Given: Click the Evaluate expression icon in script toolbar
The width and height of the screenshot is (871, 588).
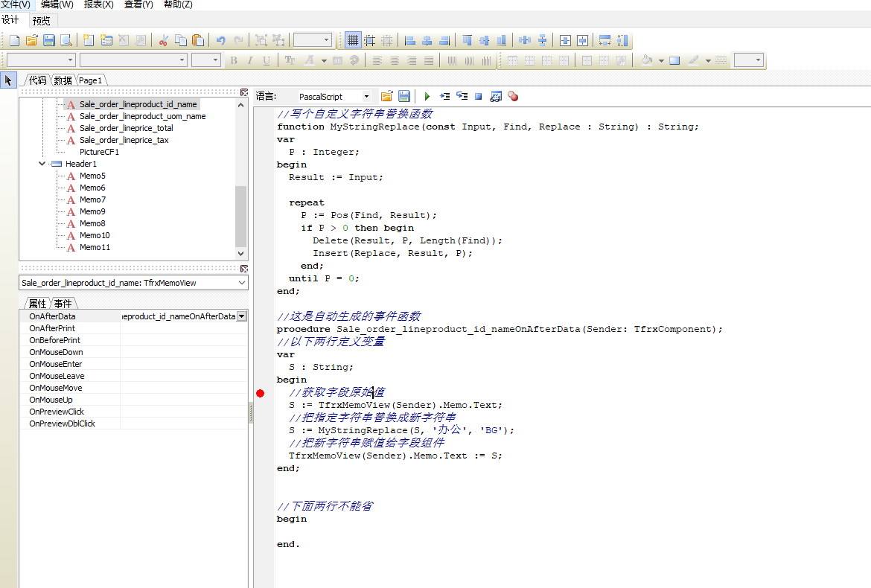Looking at the screenshot, I should coord(495,97).
